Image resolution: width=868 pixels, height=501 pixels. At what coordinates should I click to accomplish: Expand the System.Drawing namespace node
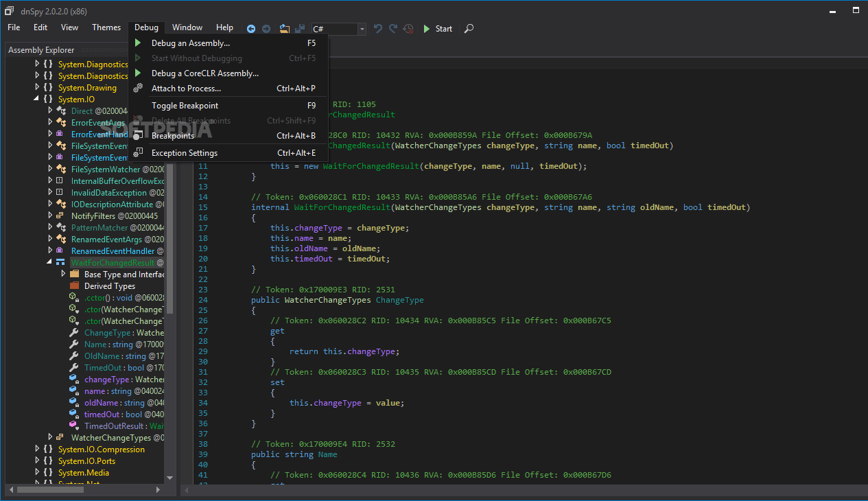click(x=37, y=88)
